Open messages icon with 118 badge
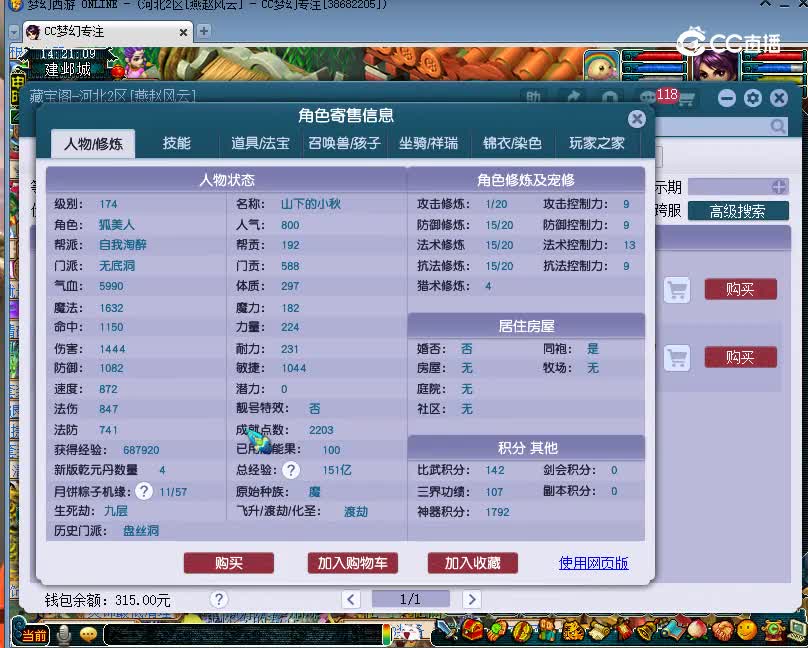 pyautogui.click(x=648, y=97)
